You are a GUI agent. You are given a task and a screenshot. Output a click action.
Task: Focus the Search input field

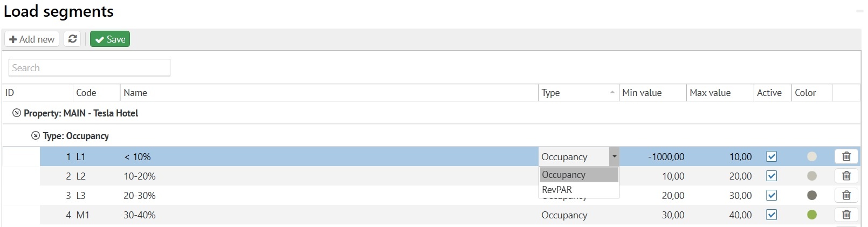[89, 68]
